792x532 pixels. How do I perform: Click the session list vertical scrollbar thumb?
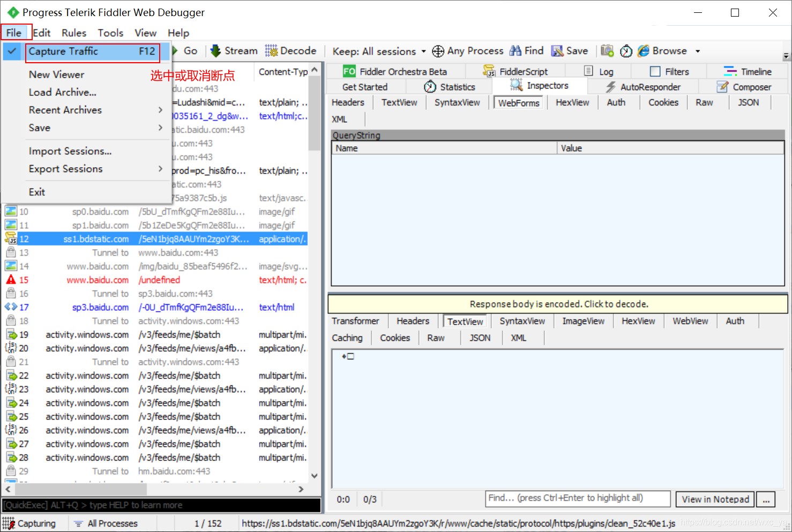315,114
